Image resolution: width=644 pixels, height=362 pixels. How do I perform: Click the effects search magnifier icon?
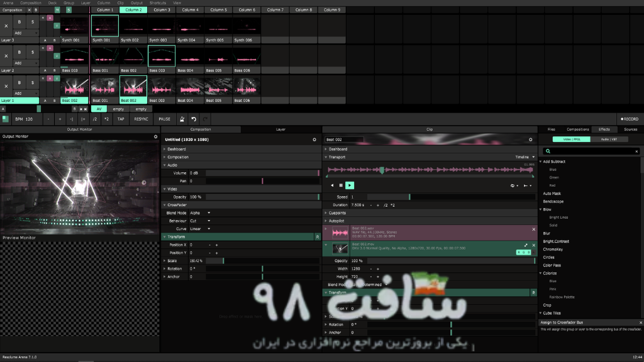pos(548,151)
